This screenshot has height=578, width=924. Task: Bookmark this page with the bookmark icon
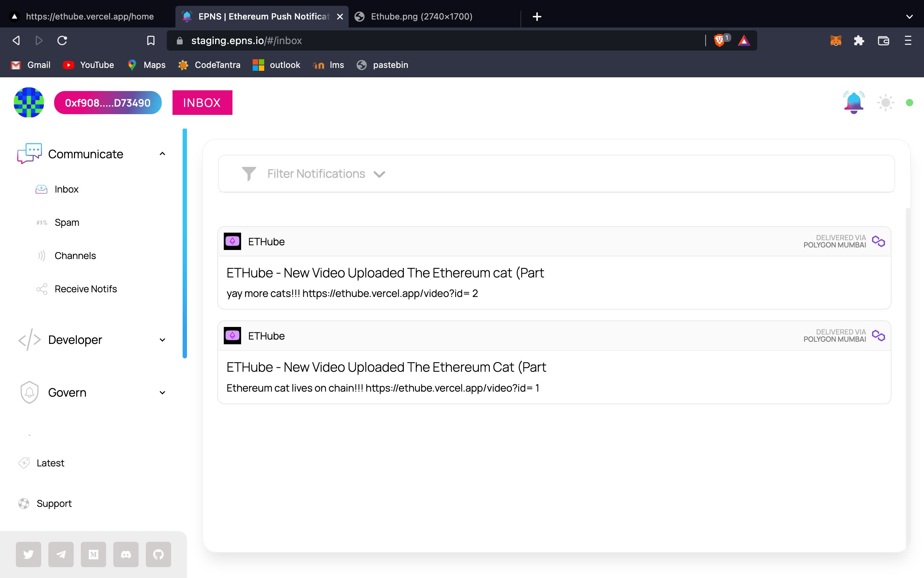pyautogui.click(x=151, y=40)
